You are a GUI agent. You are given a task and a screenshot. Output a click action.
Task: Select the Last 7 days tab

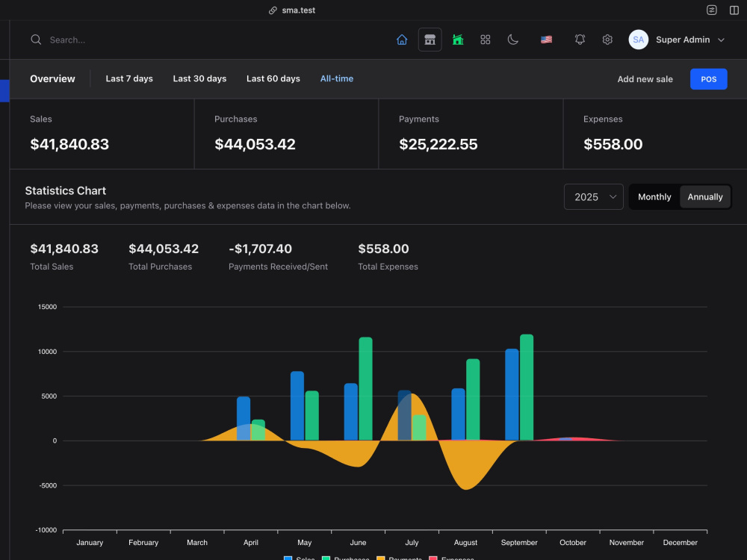(x=129, y=78)
